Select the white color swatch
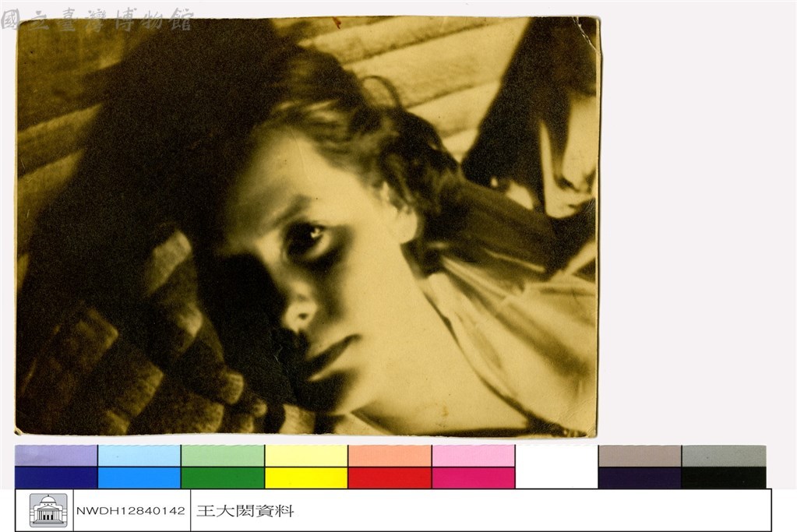Image resolution: width=797 pixels, height=532 pixels. click(x=556, y=467)
